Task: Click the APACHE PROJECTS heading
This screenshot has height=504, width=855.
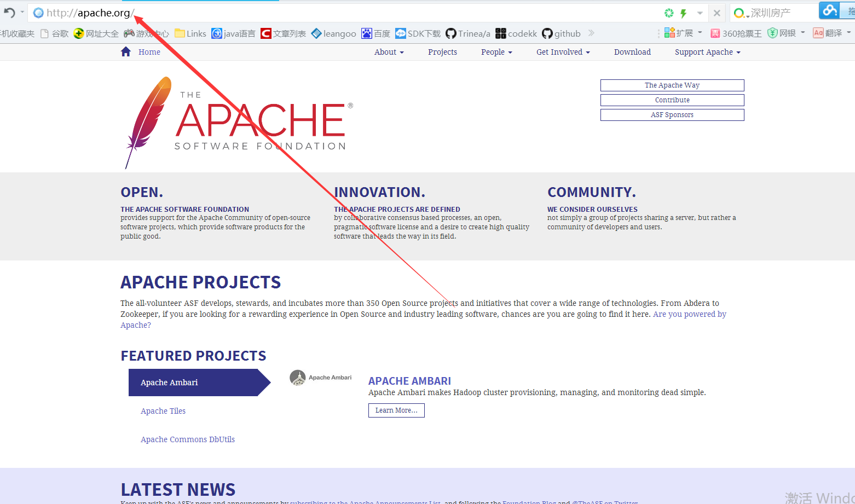Action: click(x=200, y=282)
